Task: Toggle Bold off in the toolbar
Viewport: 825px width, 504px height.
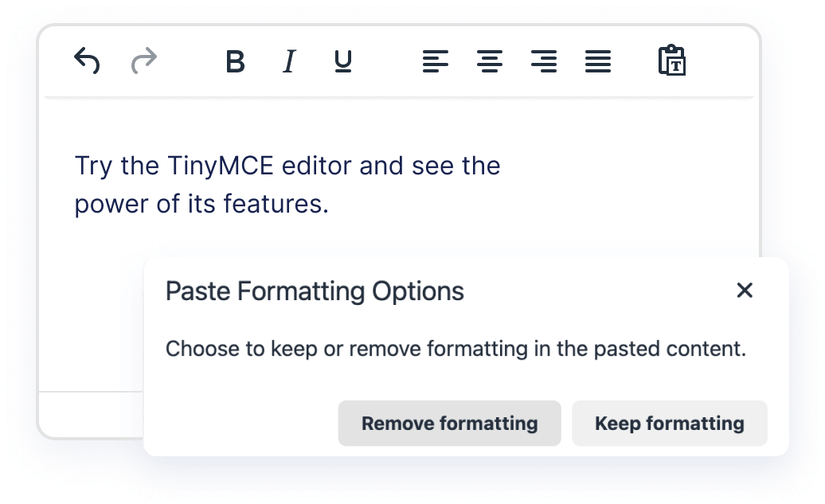Action: [x=234, y=62]
